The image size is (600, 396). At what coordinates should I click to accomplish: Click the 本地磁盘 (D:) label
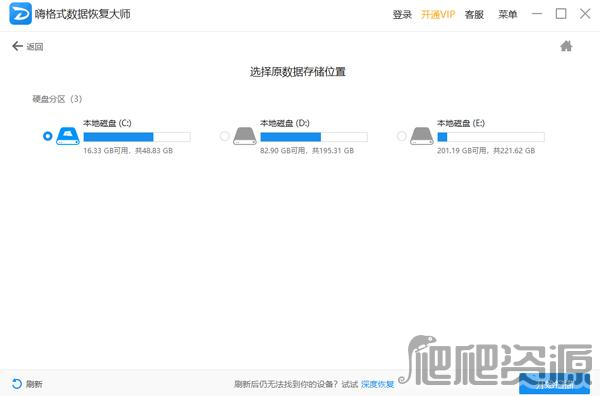(x=285, y=123)
